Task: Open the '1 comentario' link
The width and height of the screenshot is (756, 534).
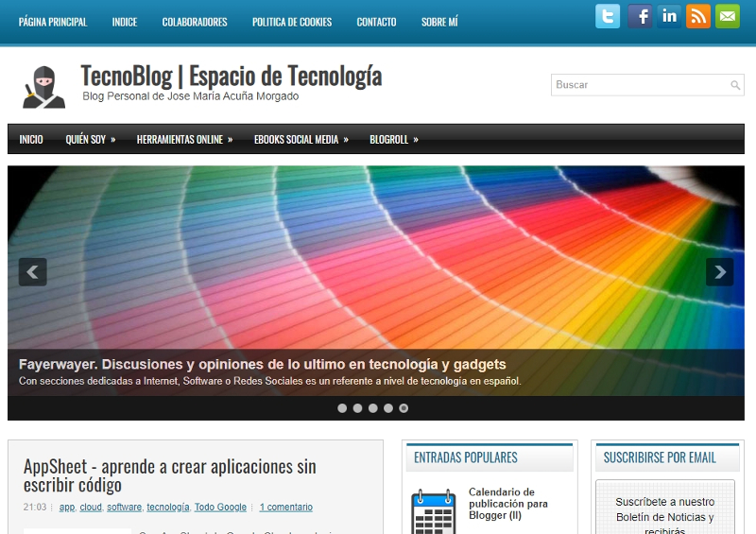Action: (286, 507)
